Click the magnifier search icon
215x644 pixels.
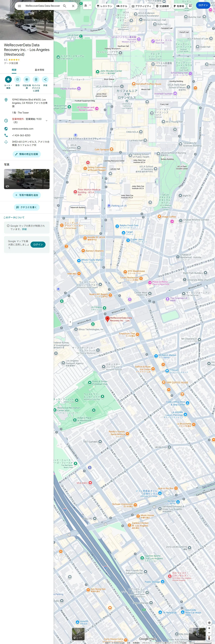click(x=65, y=6)
